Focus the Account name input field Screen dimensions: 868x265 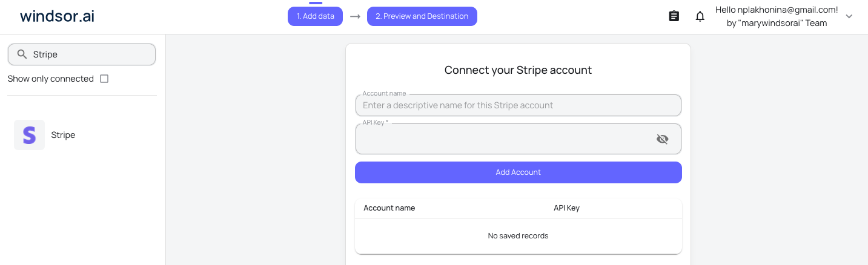click(518, 105)
